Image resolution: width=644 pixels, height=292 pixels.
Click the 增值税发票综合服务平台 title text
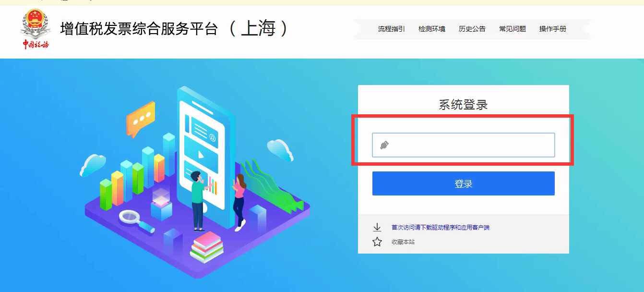pos(139,29)
